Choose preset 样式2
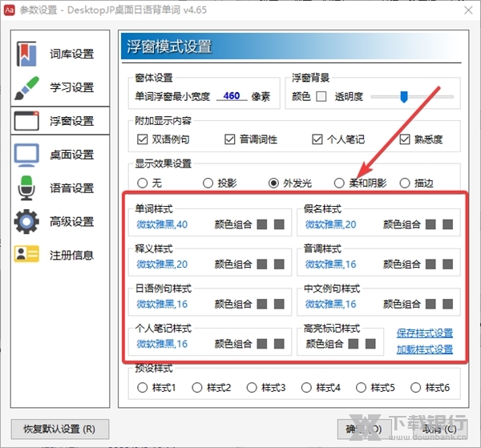The height and width of the screenshot is (448, 481). click(x=197, y=388)
